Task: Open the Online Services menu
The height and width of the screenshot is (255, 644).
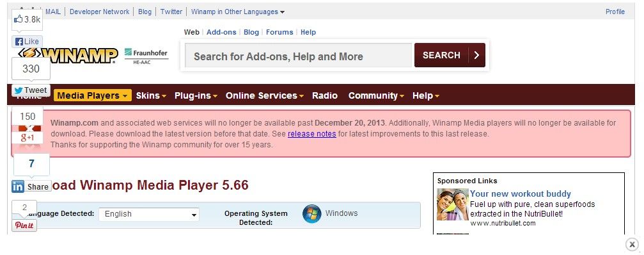Action: 265,95
